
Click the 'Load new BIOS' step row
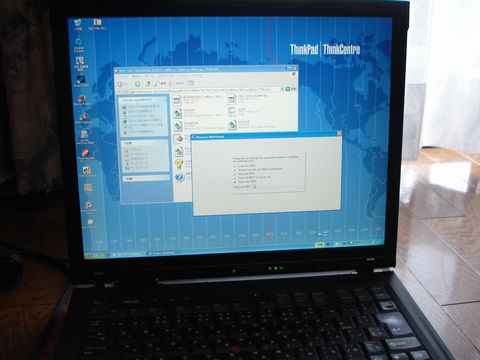click(245, 166)
